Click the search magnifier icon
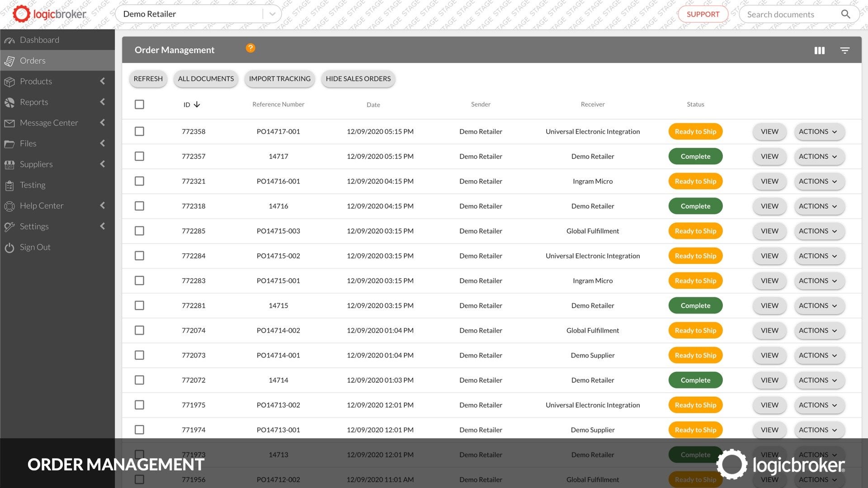The width and height of the screenshot is (868, 488). pos(845,14)
